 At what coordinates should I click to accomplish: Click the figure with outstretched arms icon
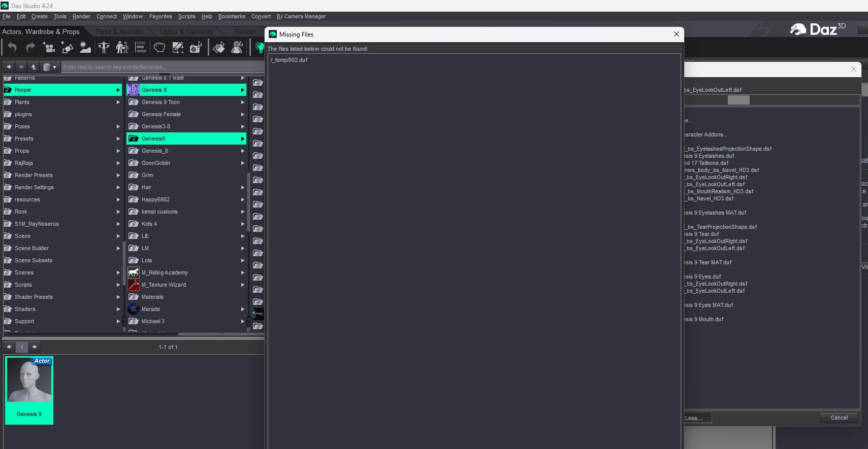[104, 48]
